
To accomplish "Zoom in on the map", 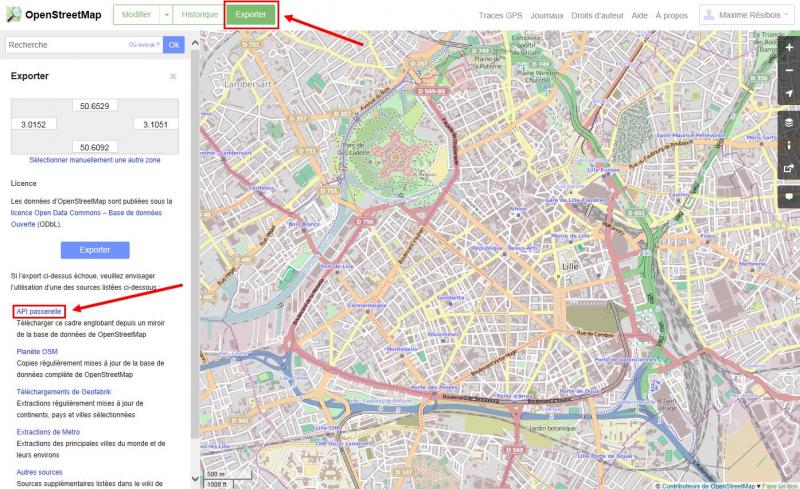I will coord(789,47).
